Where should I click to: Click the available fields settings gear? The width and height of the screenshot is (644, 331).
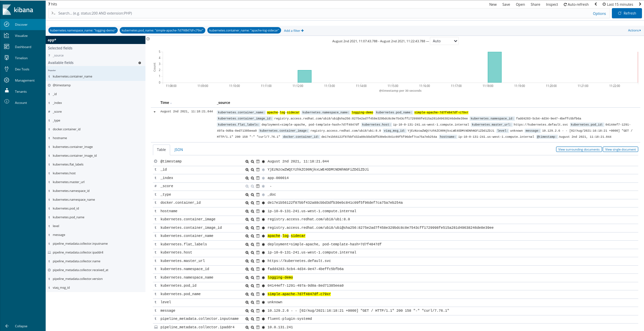click(140, 63)
